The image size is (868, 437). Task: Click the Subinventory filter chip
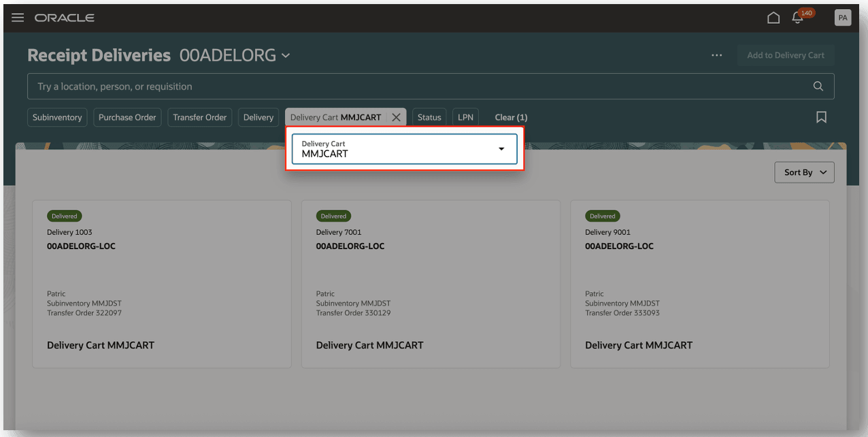[x=57, y=117]
